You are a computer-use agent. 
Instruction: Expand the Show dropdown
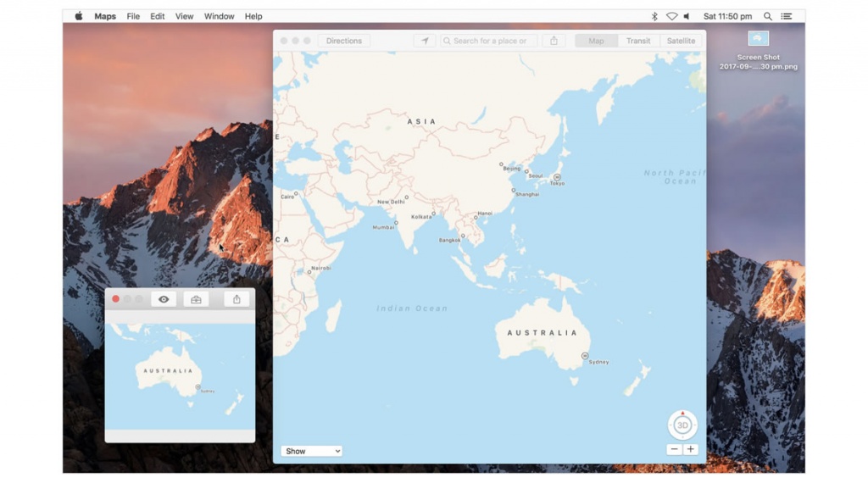point(311,451)
